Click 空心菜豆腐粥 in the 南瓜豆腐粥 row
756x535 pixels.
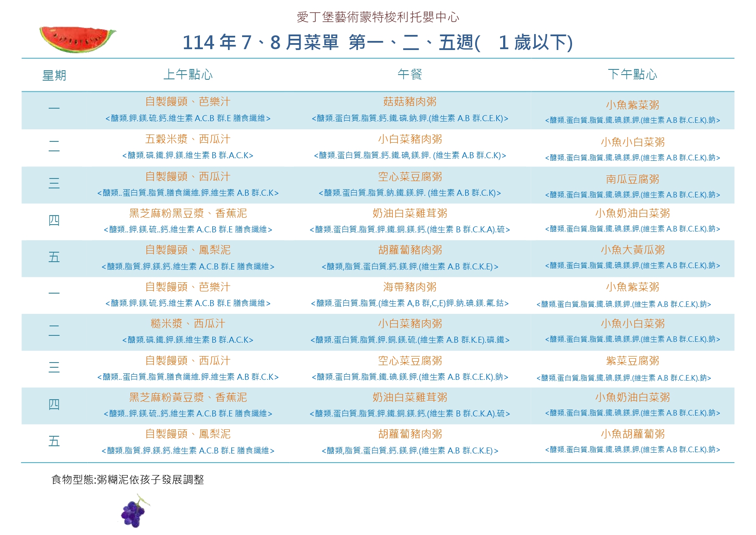[410, 177]
